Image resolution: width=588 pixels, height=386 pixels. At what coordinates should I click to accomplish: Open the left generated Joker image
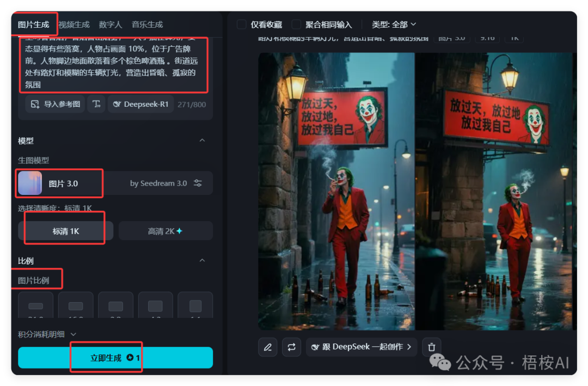336,191
